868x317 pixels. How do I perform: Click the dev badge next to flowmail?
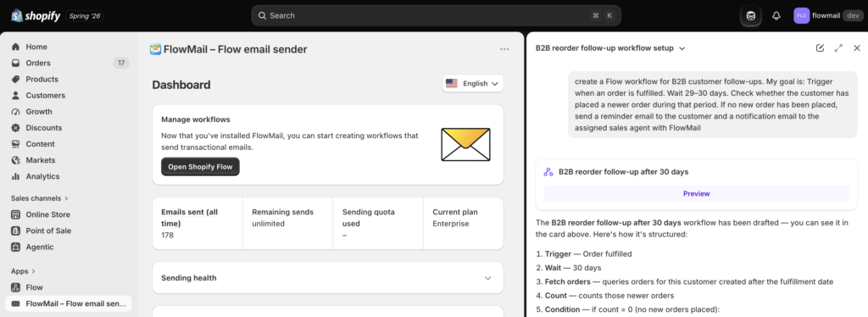[853, 15]
